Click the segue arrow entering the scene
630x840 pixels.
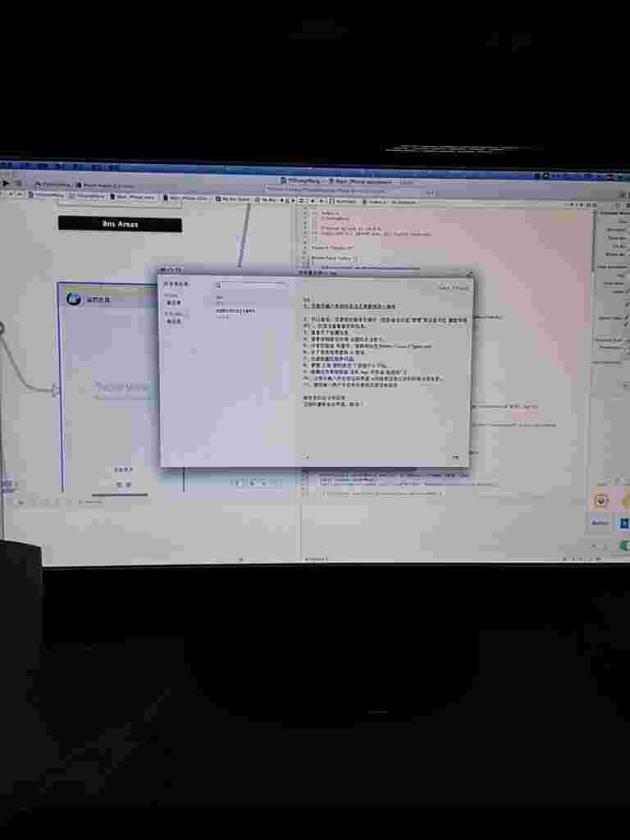point(55,390)
